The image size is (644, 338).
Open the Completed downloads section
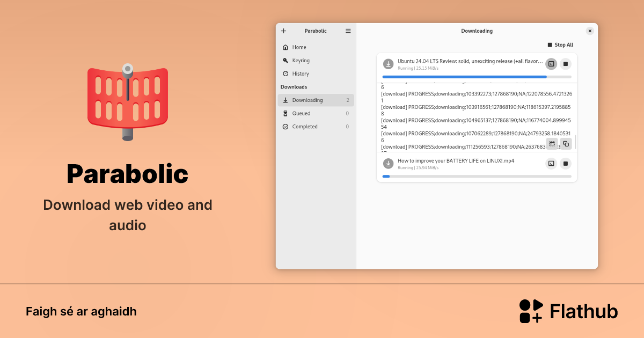(x=305, y=126)
